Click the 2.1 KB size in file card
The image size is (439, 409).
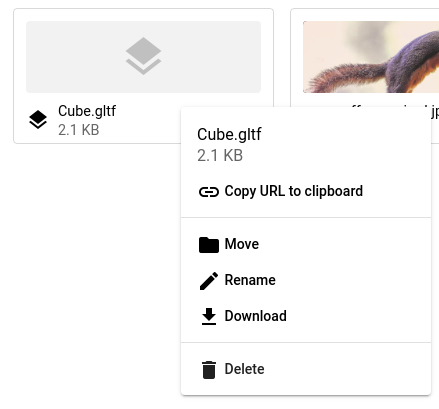(x=79, y=130)
